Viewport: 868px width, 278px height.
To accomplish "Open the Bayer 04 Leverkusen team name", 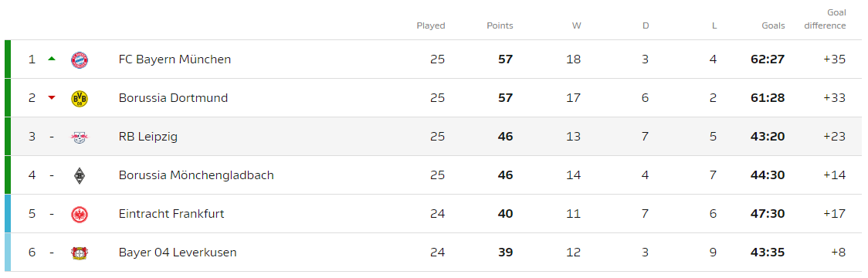I will pyautogui.click(x=178, y=253).
